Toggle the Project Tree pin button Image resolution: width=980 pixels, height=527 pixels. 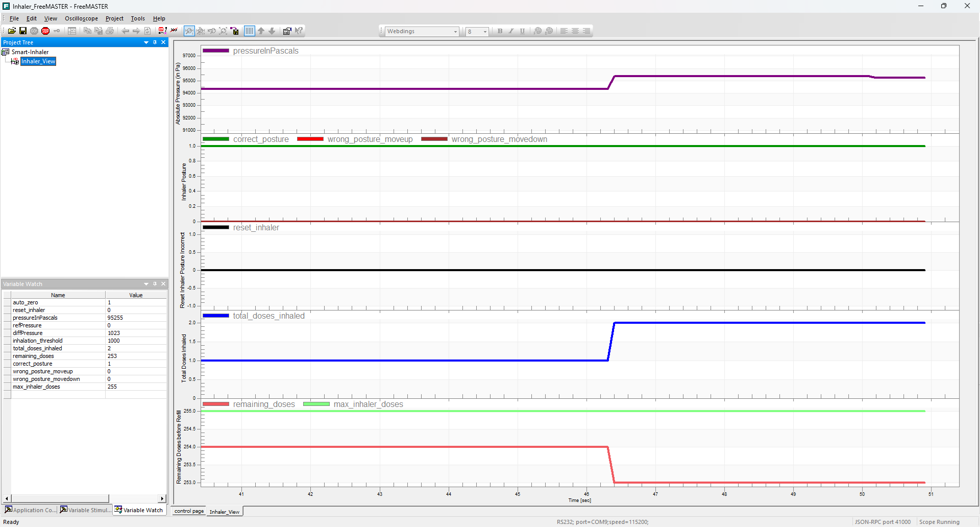[155, 42]
